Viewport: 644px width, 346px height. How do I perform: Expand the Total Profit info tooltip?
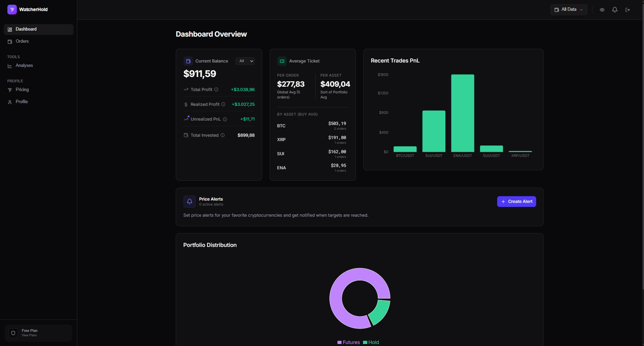click(x=216, y=90)
